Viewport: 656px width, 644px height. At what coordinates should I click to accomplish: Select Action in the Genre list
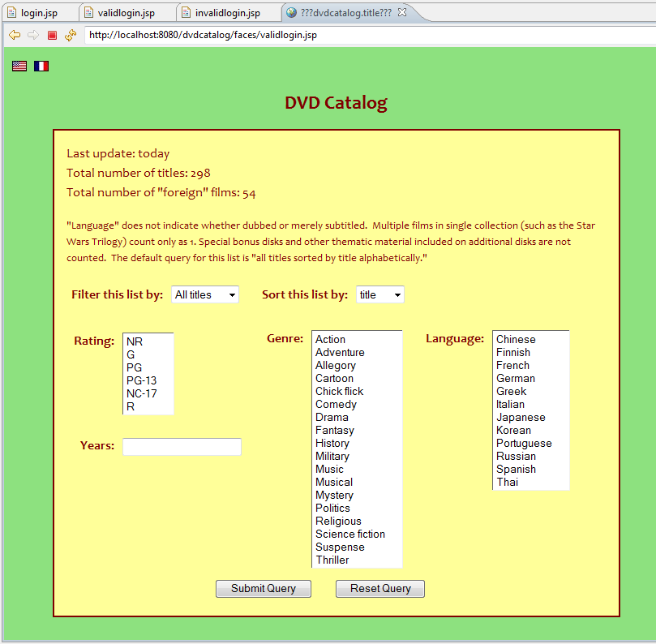(x=357, y=339)
